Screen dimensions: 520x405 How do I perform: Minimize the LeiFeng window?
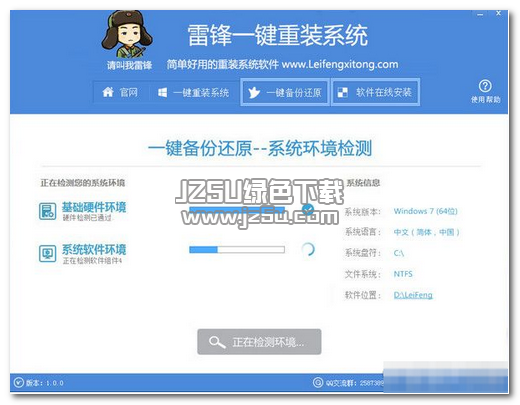(480, 15)
